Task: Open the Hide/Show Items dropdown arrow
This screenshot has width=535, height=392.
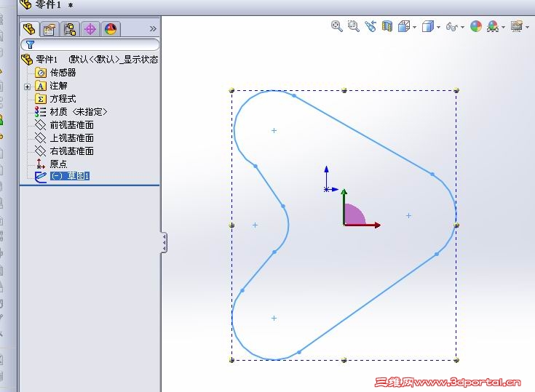Action: coord(462,27)
